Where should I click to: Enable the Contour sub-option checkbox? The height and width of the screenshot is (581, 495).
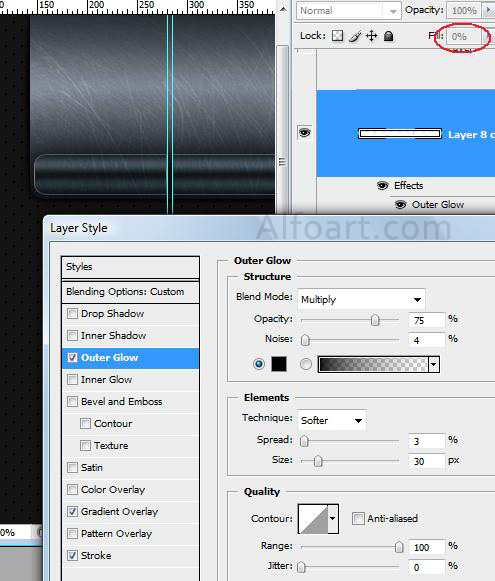pos(85,424)
